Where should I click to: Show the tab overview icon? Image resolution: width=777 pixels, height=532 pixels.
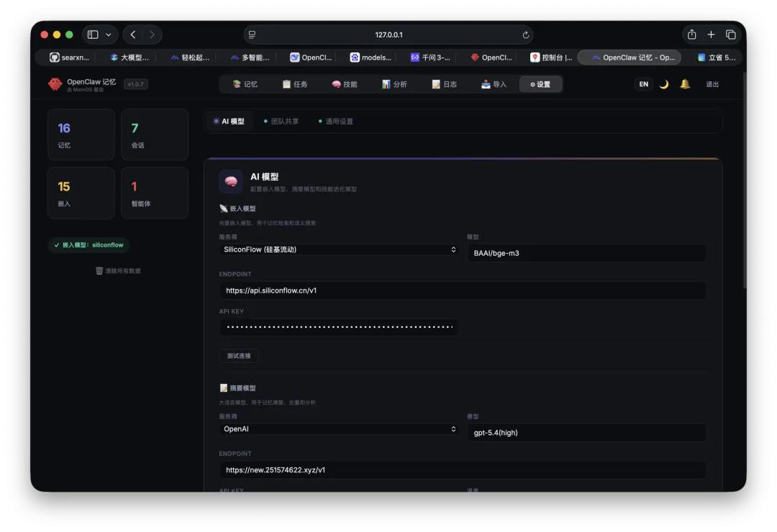coord(730,35)
